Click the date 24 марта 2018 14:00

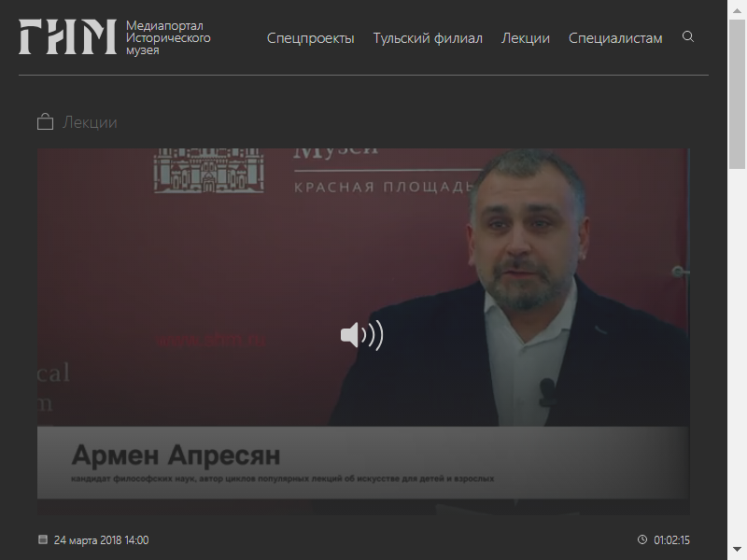[101, 540]
